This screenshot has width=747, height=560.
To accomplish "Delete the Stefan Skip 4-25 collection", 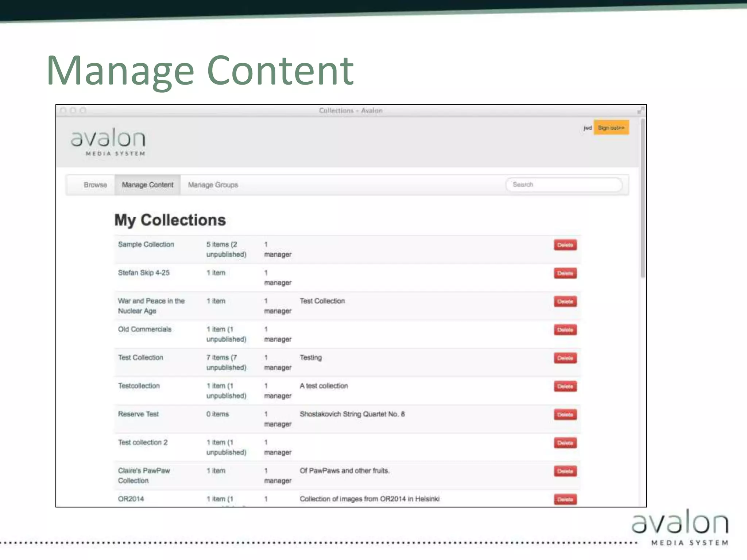I will coord(565,273).
